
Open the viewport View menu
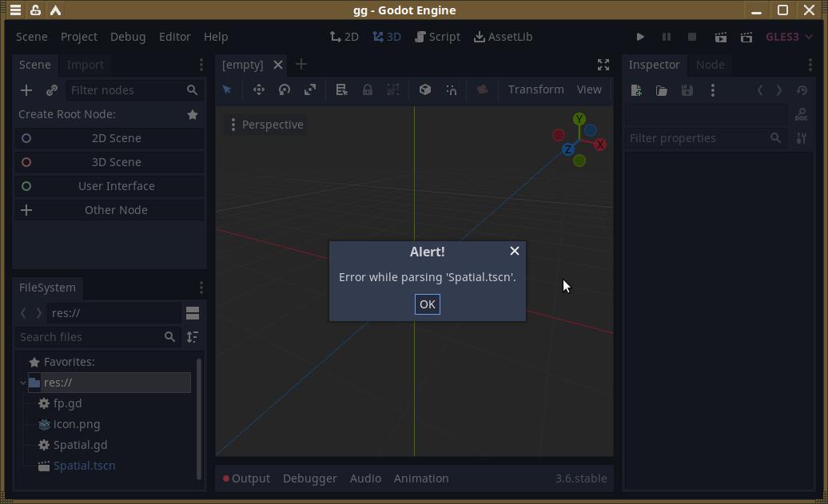(x=589, y=89)
